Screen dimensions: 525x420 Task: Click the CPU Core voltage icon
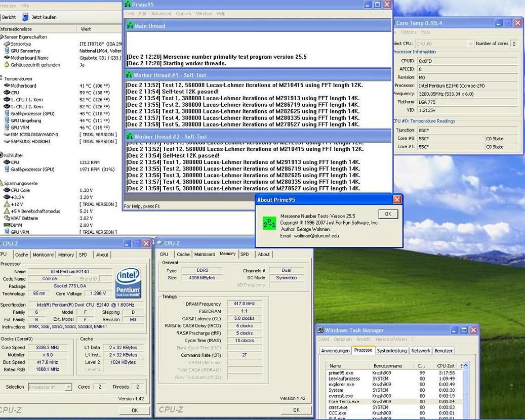click(x=7, y=190)
